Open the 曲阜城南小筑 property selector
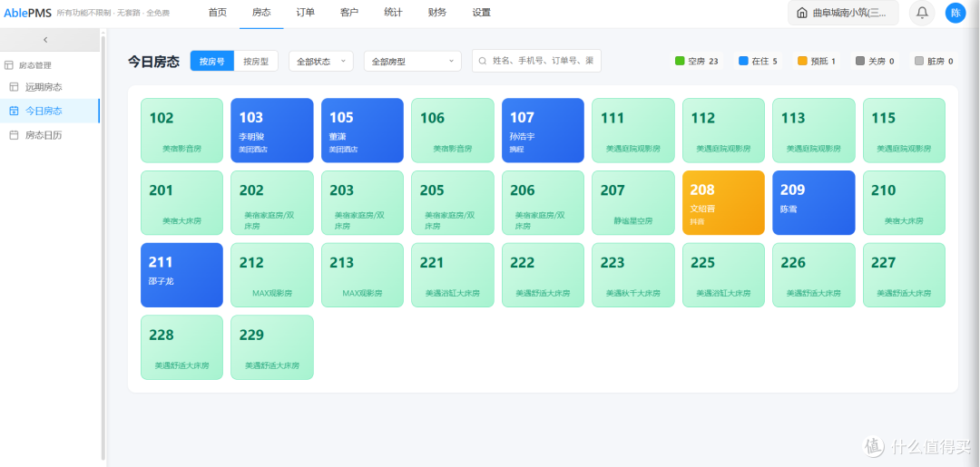Screen dimensions: 980x467 (843, 13)
